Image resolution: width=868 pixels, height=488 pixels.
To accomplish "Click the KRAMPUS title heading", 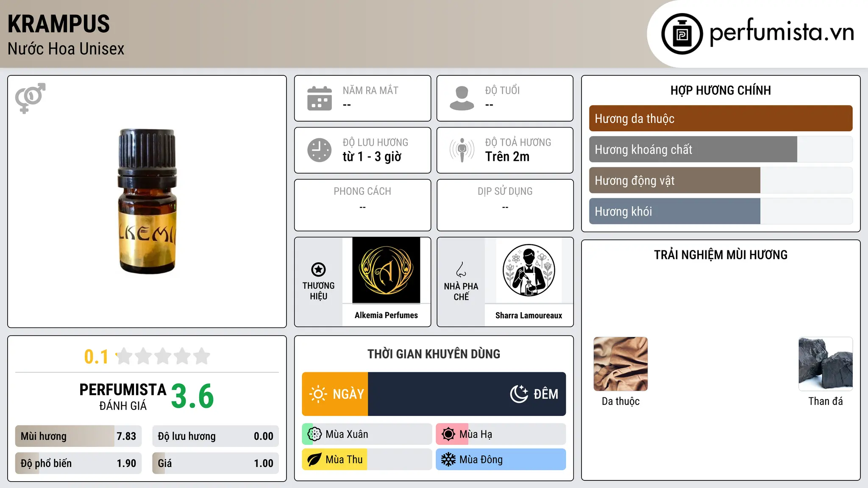I will 59,24.
